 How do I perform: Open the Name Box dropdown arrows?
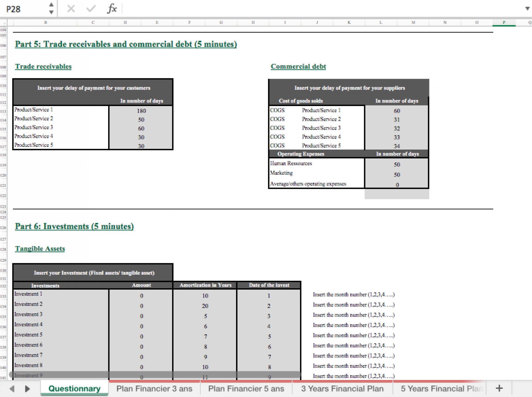51,8
